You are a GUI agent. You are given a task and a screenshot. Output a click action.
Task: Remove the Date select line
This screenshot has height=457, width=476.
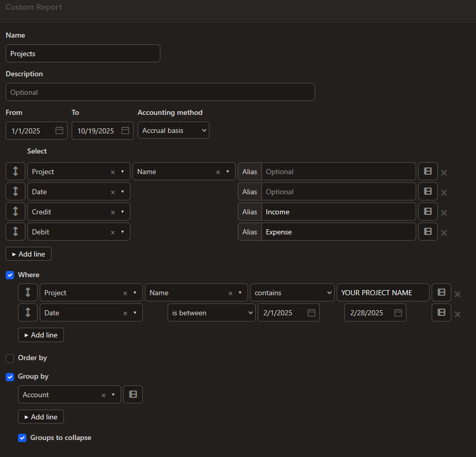pyautogui.click(x=444, y=193)
